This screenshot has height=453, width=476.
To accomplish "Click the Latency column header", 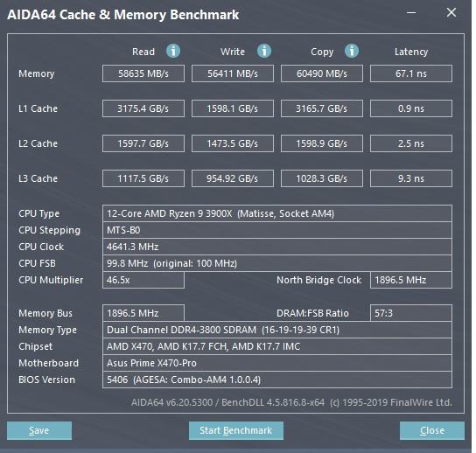I will pyautogui.click(x=411, y=52).
